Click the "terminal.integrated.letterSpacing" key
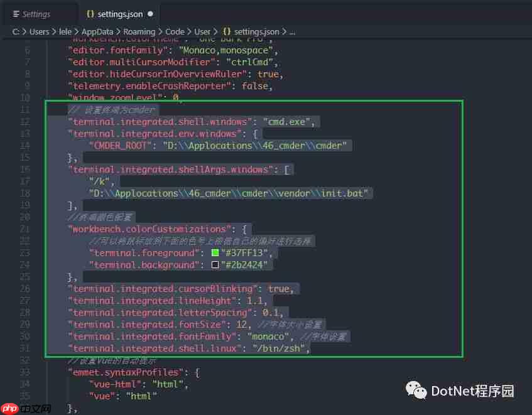532x415 pixels. [x=160, y=313]
